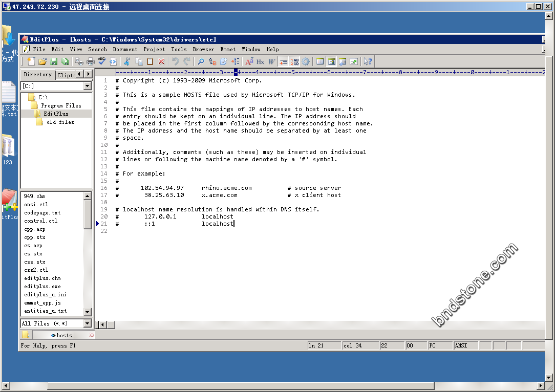Screen dimensions: 555x392
Task: Undo the last edit via toolbar arrow
Action: click(176, 61)
